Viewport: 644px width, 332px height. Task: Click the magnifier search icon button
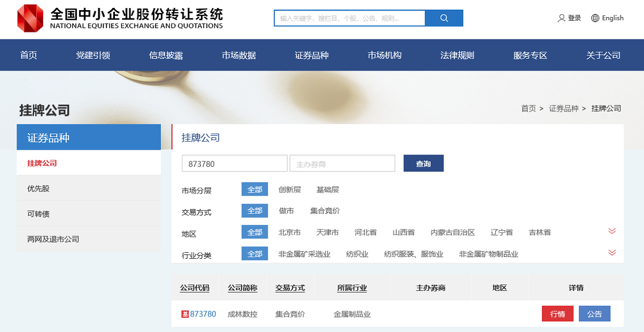point(444,18)
